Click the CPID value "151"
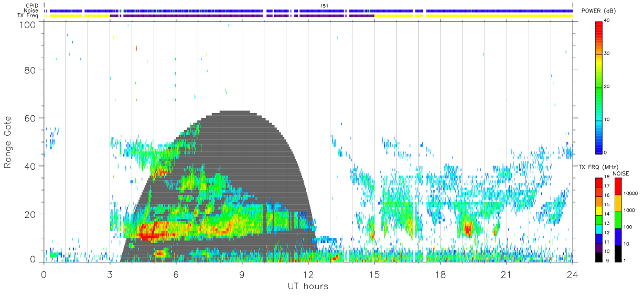Viewport: 644px width, 297px height. 324,6
